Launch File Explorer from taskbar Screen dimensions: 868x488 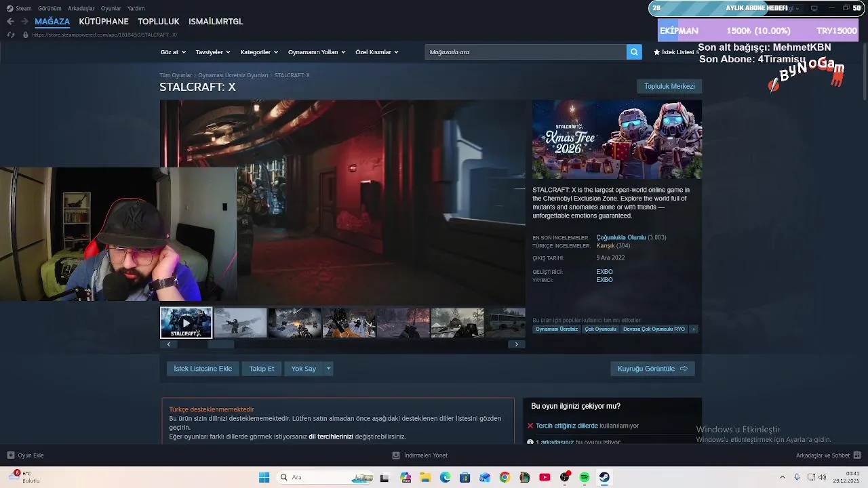click(425, 477)
